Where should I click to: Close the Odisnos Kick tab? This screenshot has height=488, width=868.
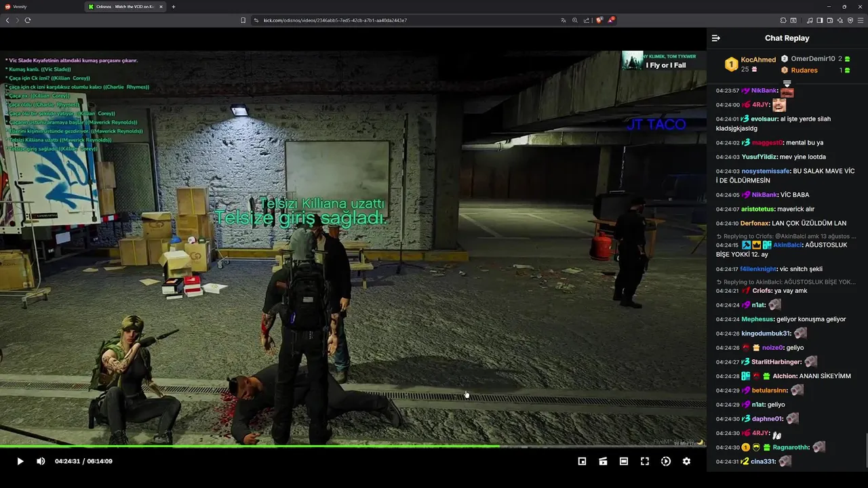161,7
